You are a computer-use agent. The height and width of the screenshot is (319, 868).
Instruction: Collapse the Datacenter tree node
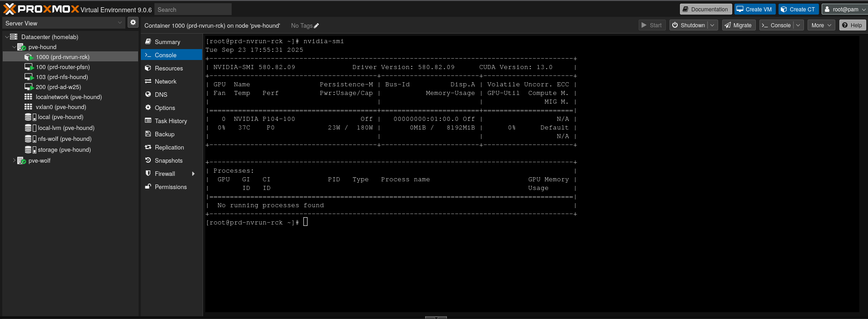click(x=7, y=37)
